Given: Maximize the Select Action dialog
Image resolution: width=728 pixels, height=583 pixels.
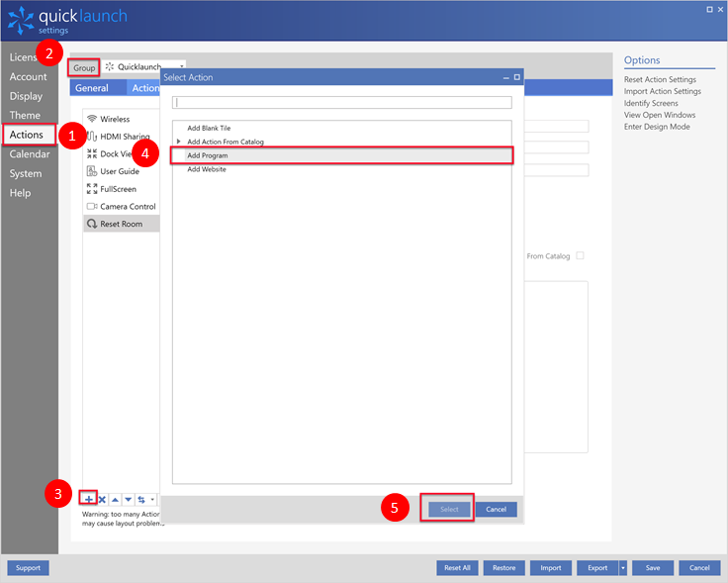Looking at the screenshot, I should point(516,77).
